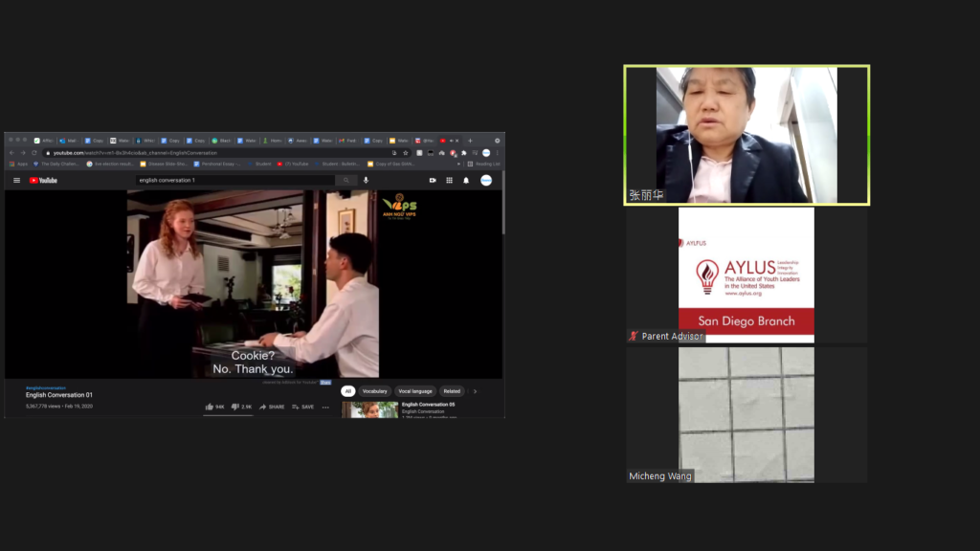
Task: Select the 'Vocabulary' filter chip
Action: pos(374,391)
